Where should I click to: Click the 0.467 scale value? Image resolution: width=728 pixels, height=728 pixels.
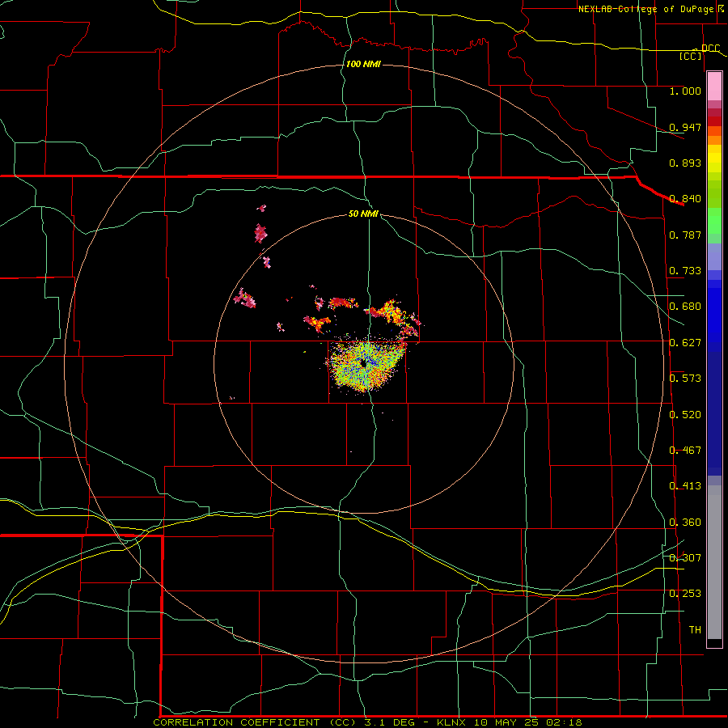[685, 451]
